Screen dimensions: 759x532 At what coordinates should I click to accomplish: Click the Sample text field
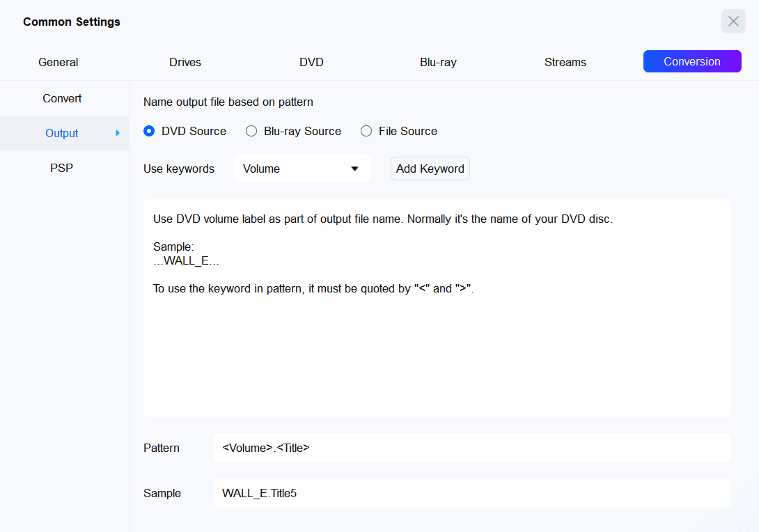tap(471, 493)
